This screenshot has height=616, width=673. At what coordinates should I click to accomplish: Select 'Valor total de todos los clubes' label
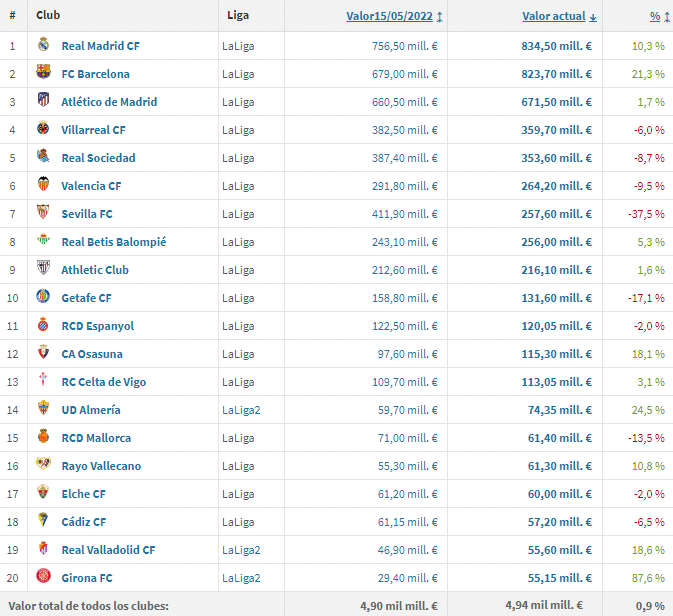coord(89,606)
